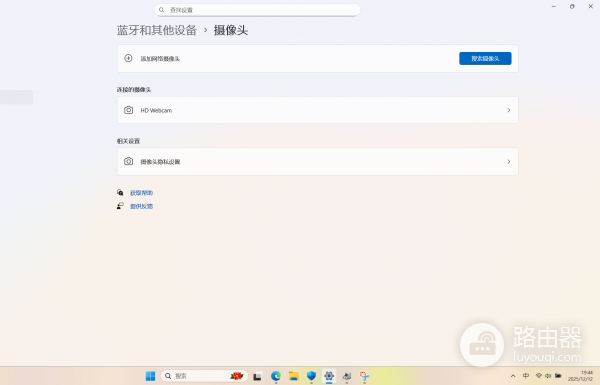Launch Microsoft Edge from the taskbar

click(276, 376)
